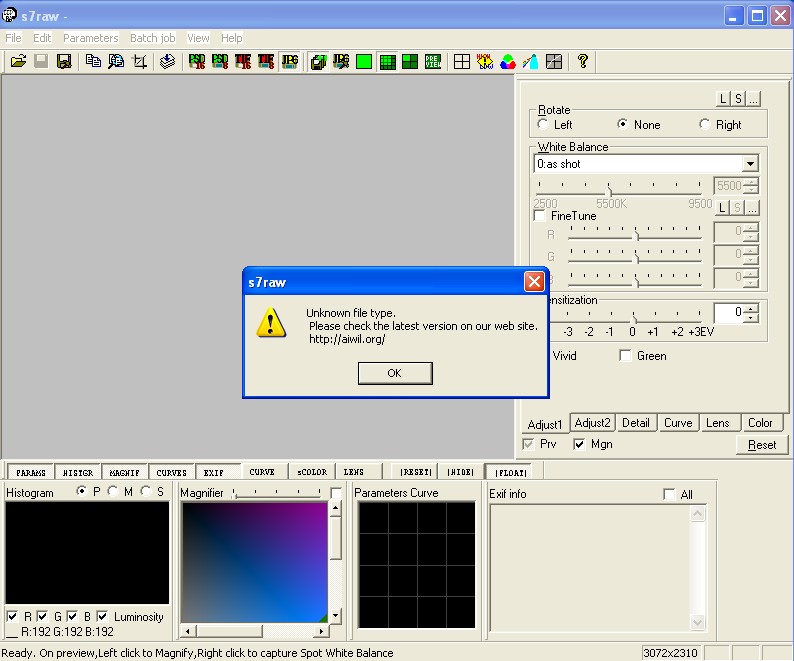Enable the FineTune checkbox
Screen dimensions: 794x661
(540, 216)
